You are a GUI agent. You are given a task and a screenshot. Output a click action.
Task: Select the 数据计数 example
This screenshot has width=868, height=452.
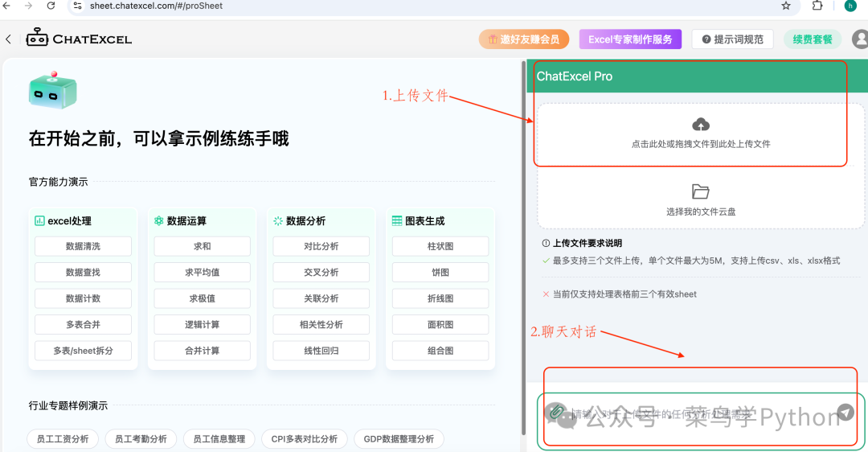(x=83, y=298)
